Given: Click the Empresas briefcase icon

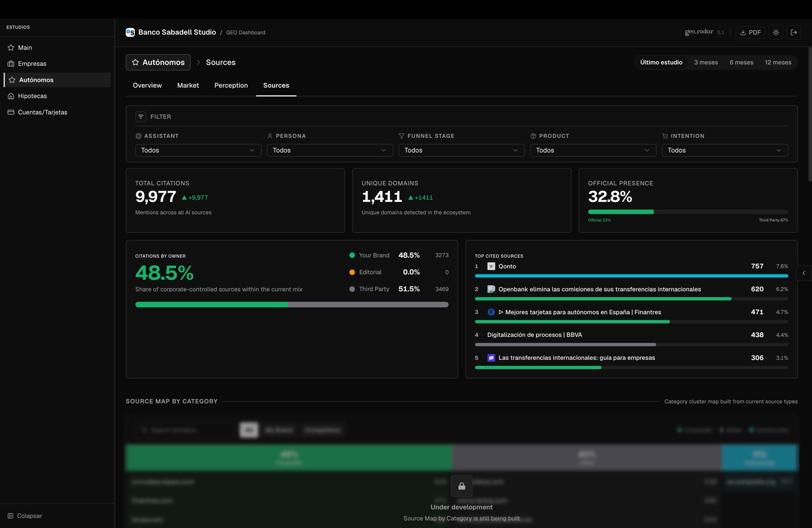Looking at the screenshot, I should (11, 64).
